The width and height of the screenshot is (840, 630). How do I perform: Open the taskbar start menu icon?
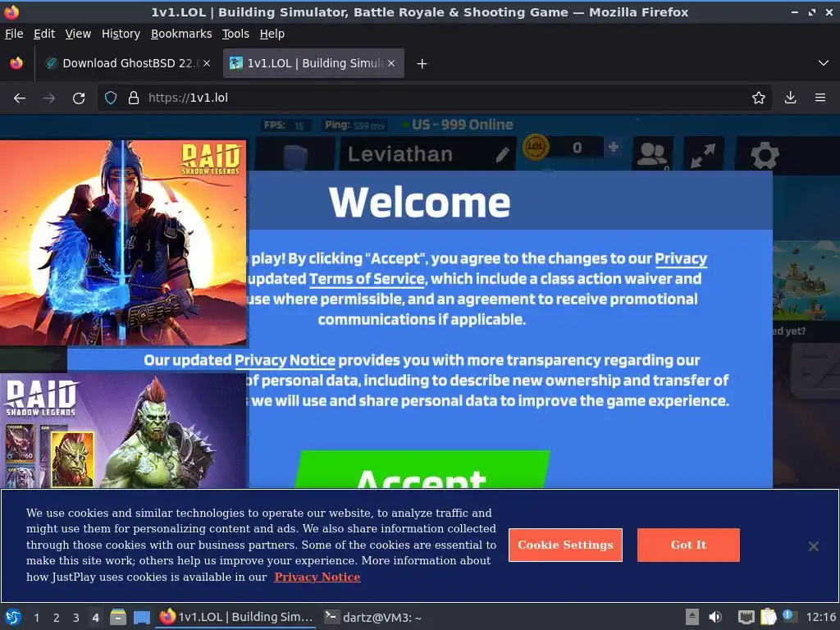(x=13, y=617)
